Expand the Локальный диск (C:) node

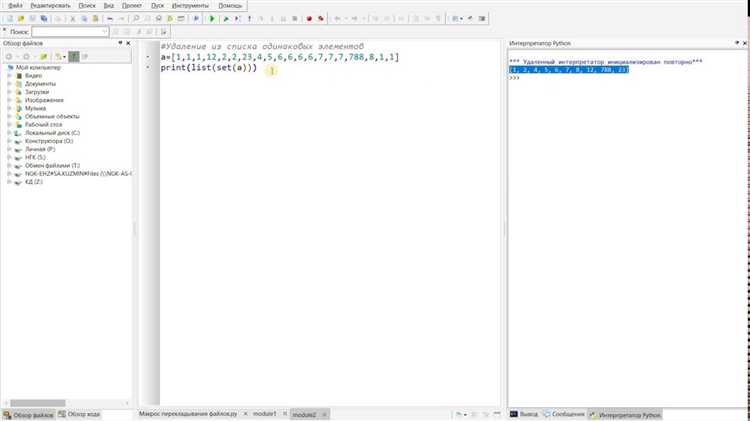(9, 133)
